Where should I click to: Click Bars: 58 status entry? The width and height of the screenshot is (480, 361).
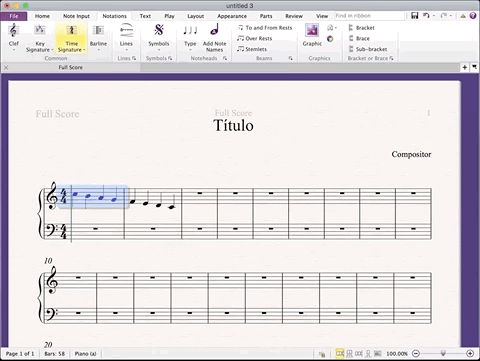point(55,354)
